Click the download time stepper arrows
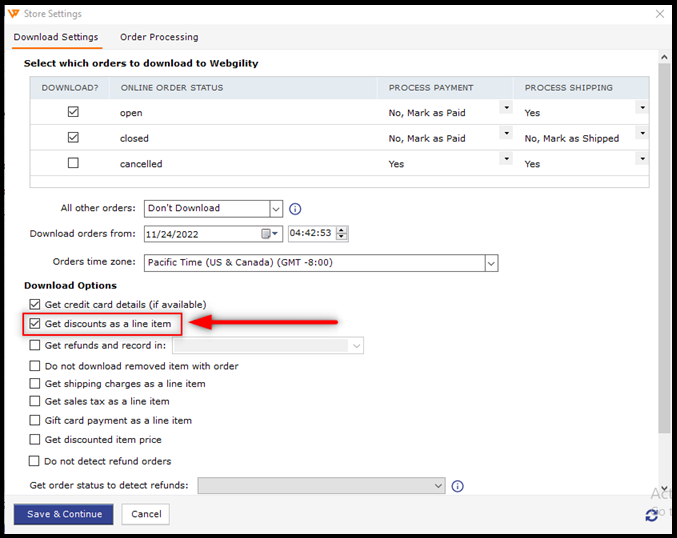677x538 pixels. tap(342, 234)
